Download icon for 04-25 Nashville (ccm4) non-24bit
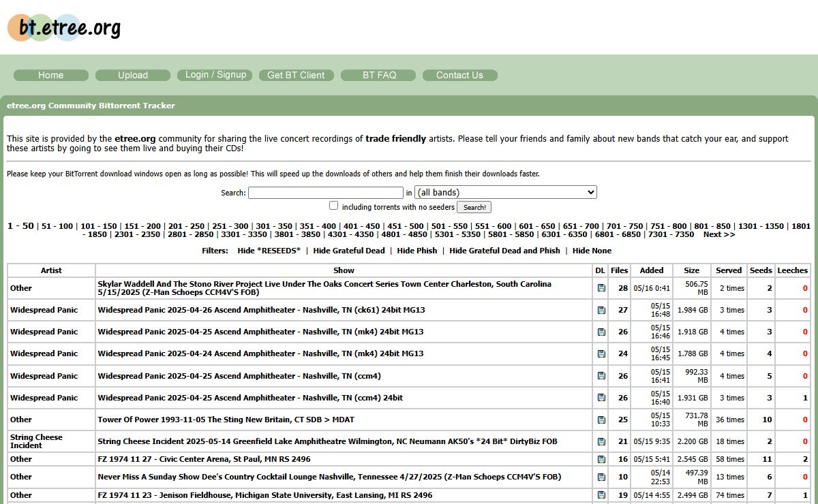 [x=601, y=376]
